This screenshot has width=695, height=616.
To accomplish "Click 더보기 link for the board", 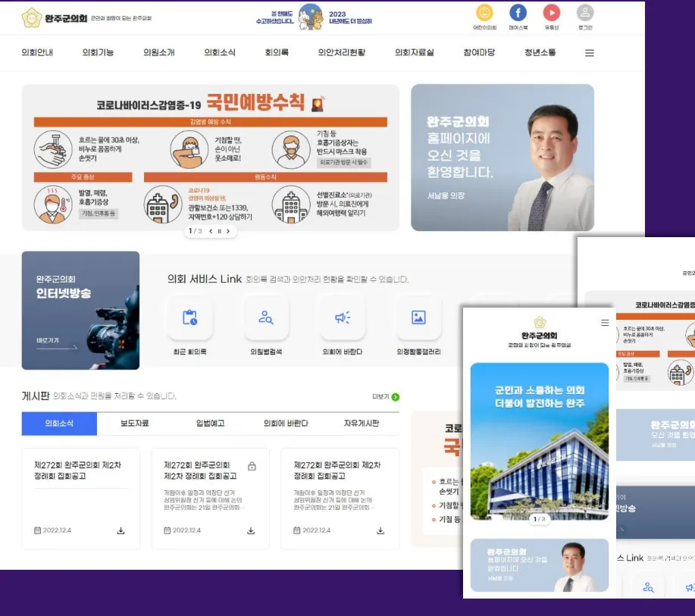I will click(380, 396).
